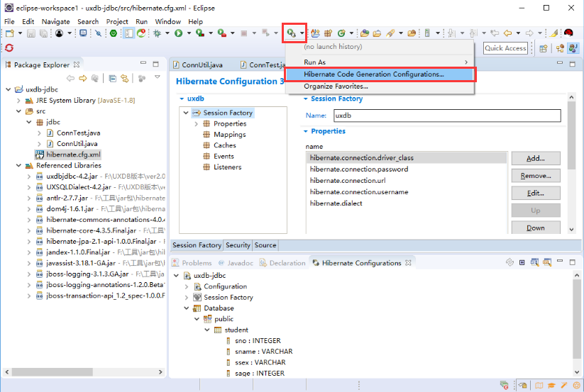Select Hibernate Code Generation Configurations menu item
The width and height of the screenshot is (584, 392).
coord(373,74)
